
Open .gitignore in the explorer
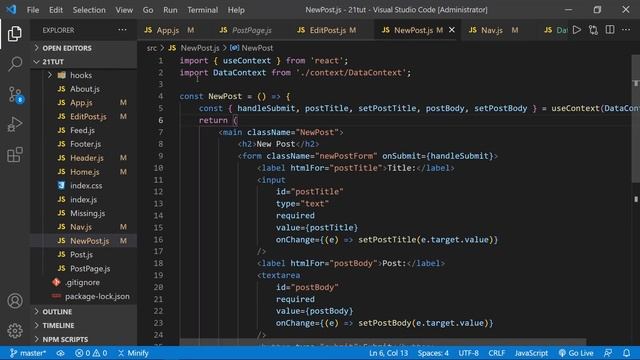pyautogui.click(x=84, y=282)
